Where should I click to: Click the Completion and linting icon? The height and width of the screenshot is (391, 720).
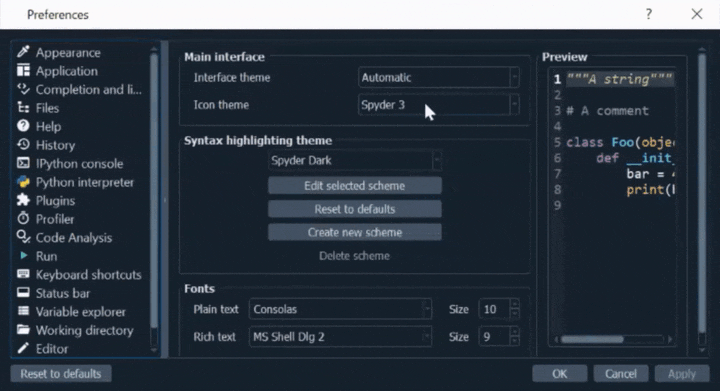click(23, 89)
